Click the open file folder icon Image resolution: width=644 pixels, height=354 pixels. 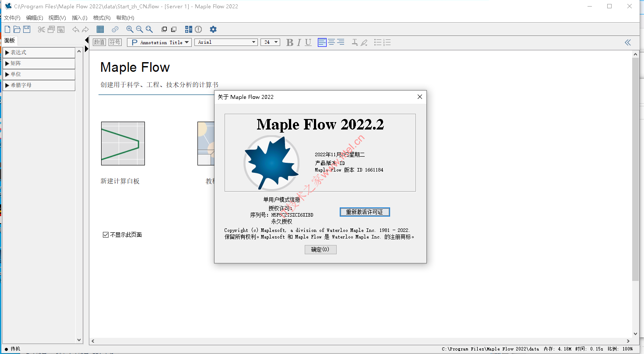tap(17, 29)
